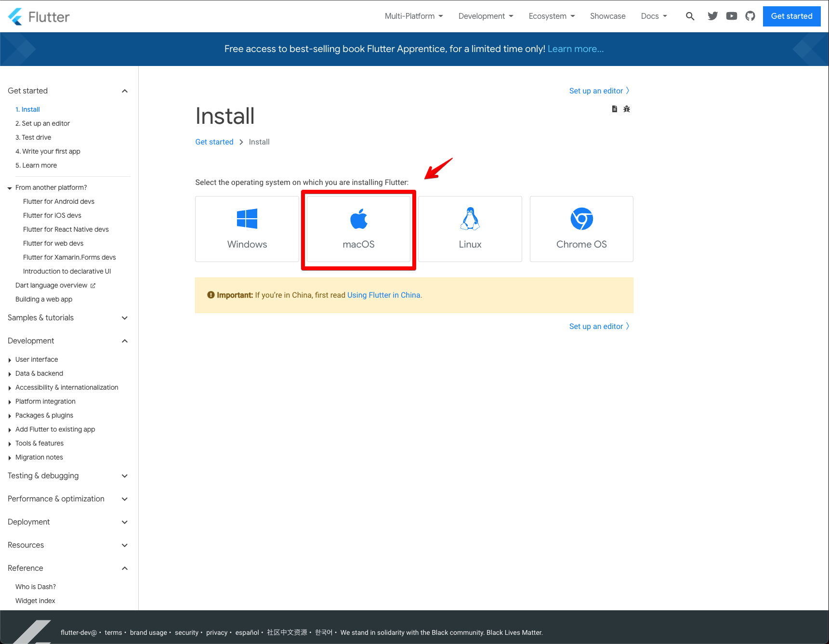Expand Add Flutter to existing app

pos(51,429)
